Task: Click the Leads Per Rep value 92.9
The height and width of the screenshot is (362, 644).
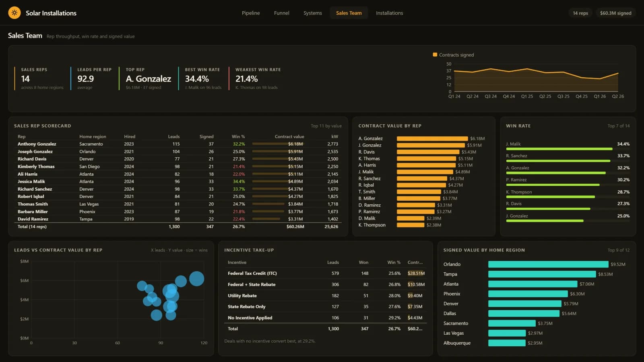Action: point(85,79)
